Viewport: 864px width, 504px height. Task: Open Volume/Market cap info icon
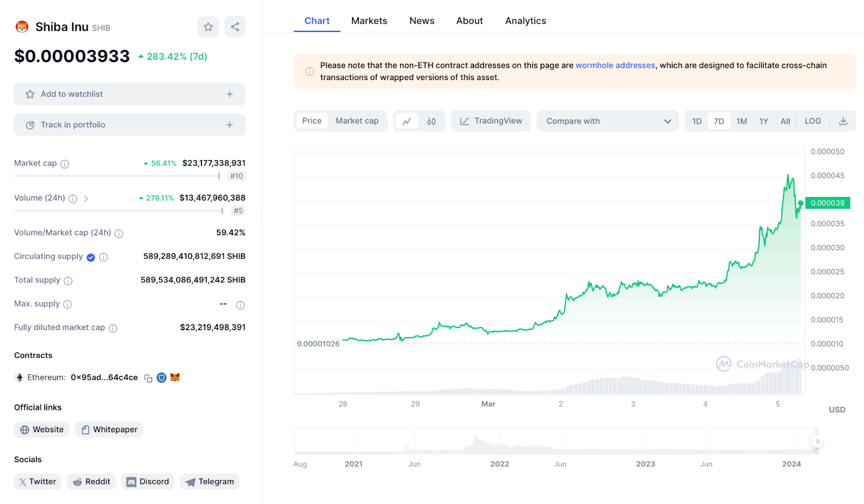click(x=119, y=233)
